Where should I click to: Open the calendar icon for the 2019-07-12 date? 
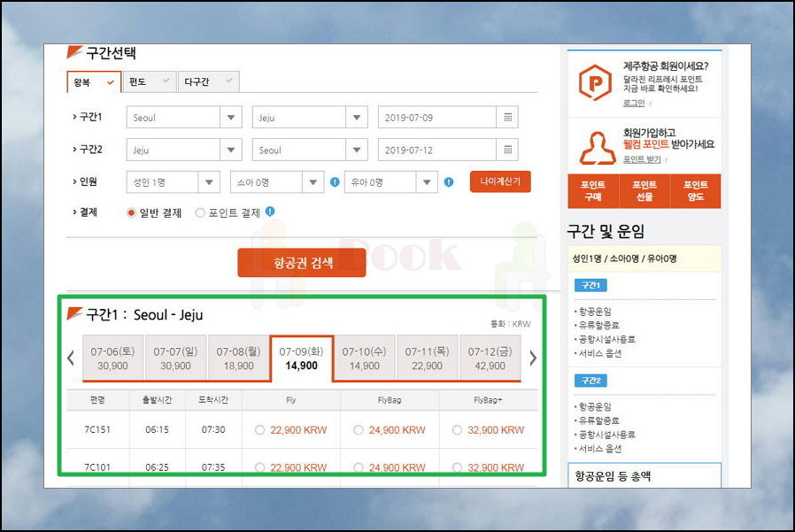507,150
